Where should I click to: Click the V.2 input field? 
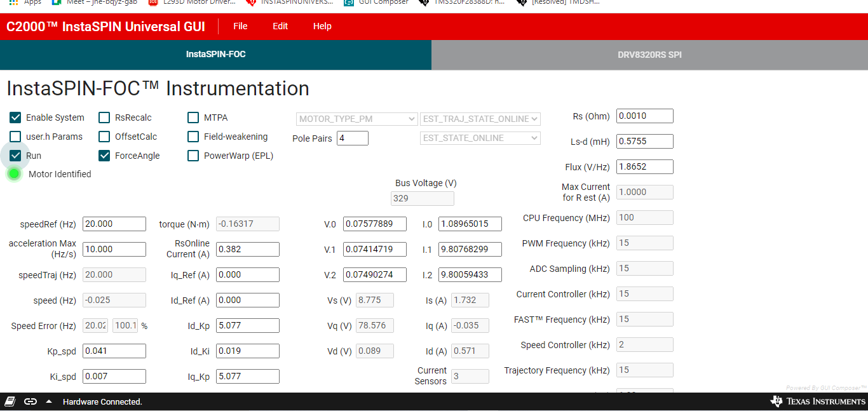pyautogui.click(x=375, y=274)
